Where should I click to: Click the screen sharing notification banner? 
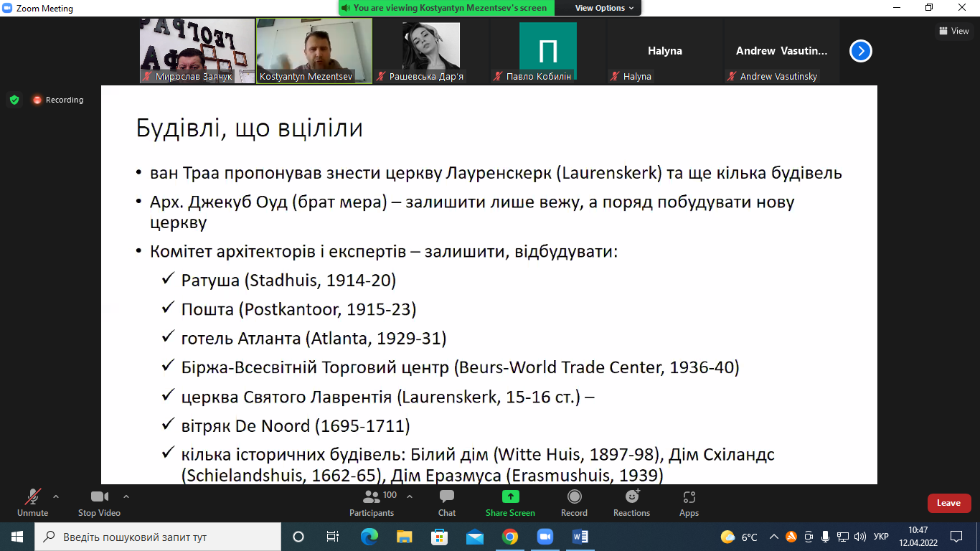(446, 8)
